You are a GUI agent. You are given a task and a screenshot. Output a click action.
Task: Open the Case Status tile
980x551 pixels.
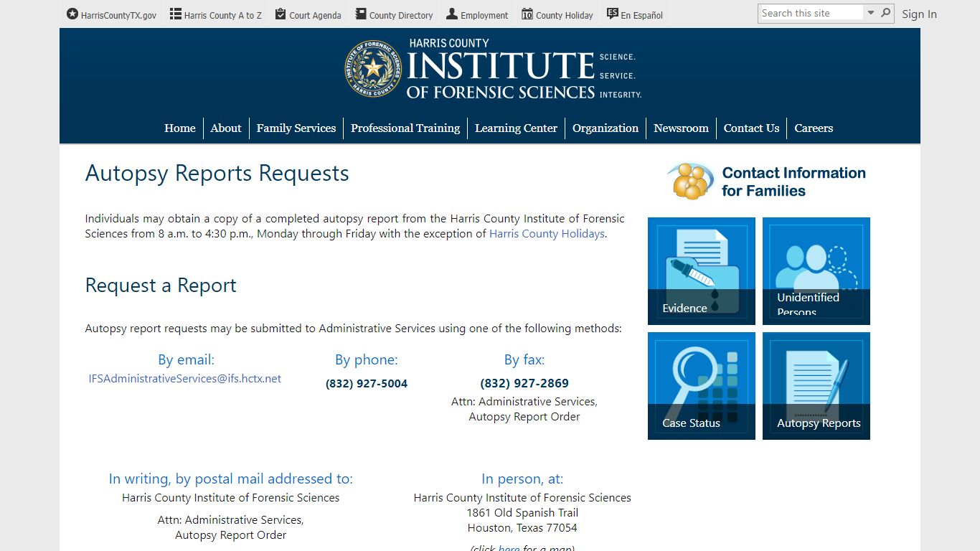click(702, 386)
